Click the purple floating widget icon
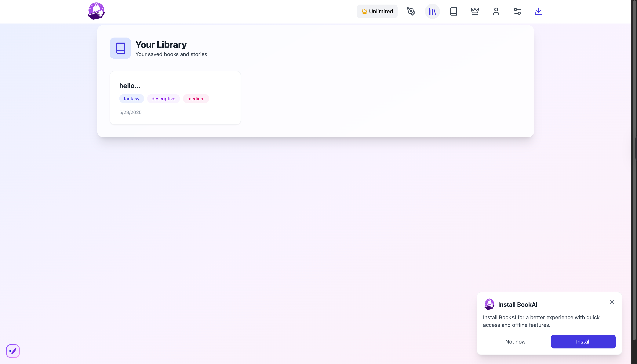The height and width of the screenshot is (364, 637). point(13,351)
